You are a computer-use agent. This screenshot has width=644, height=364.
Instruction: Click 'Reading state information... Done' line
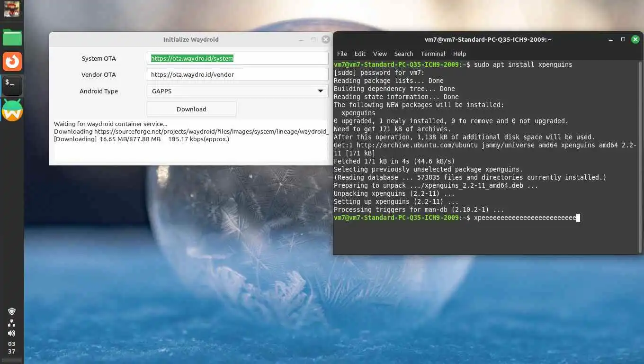(x=396, y=97)
